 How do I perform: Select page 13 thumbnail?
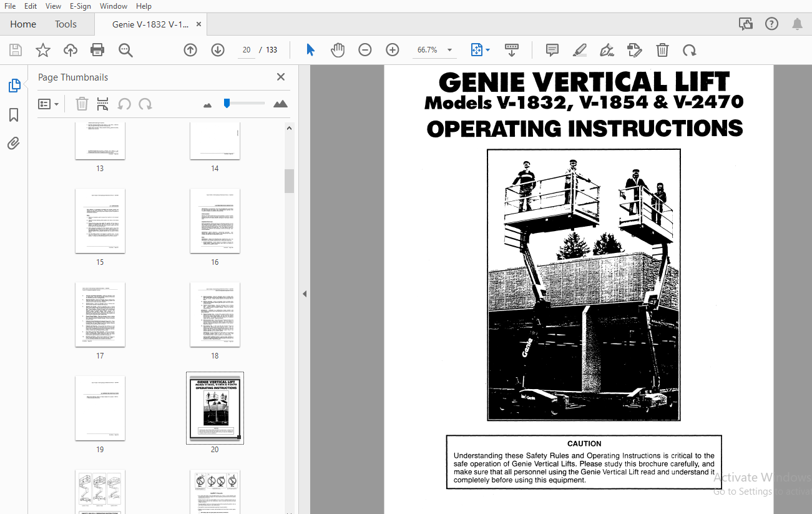pos(100,141)
